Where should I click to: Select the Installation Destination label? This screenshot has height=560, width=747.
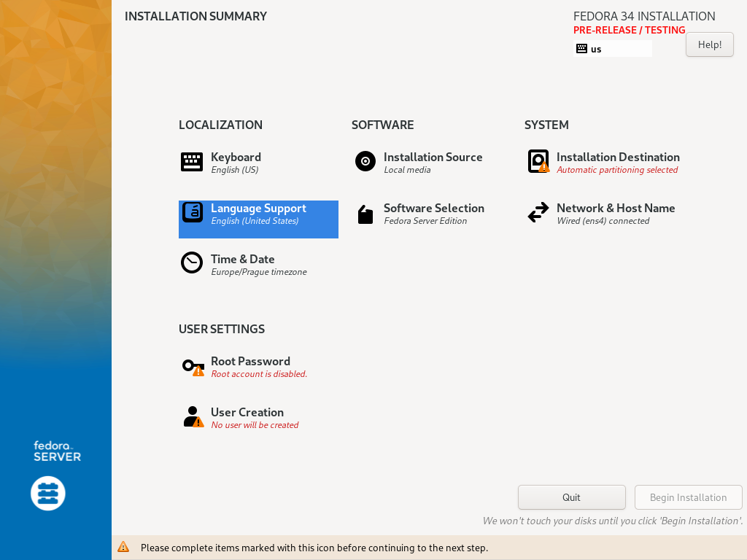618,157
